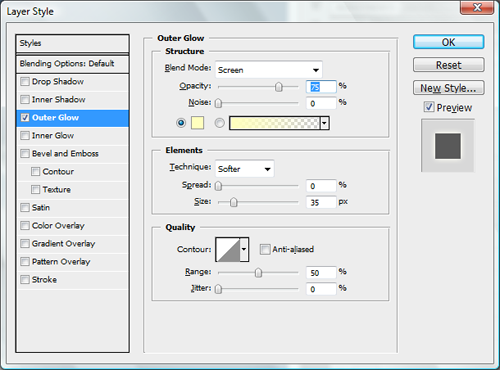Click the New Style... button
This screenshot has width=500, height=370.
coord(449,88)
